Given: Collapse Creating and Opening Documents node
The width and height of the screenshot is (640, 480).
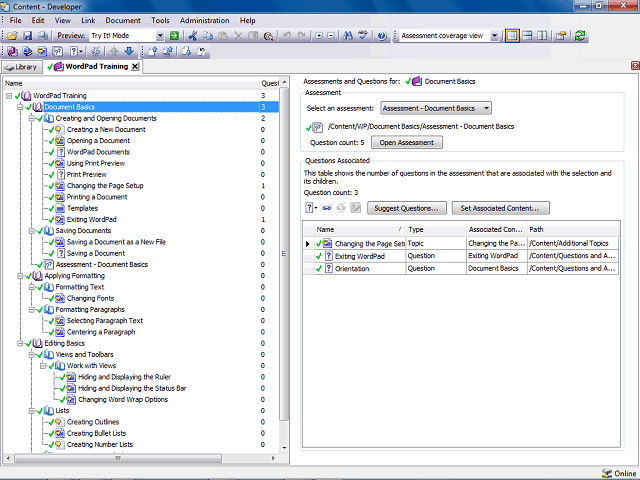Looking at the screenshot, I should [31, 118].
